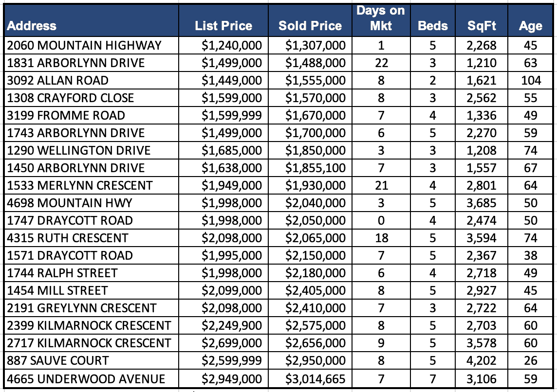Select the SqFt header cell
The width and height of the screenshot is (557, 392).
click(x=482, y=26)
